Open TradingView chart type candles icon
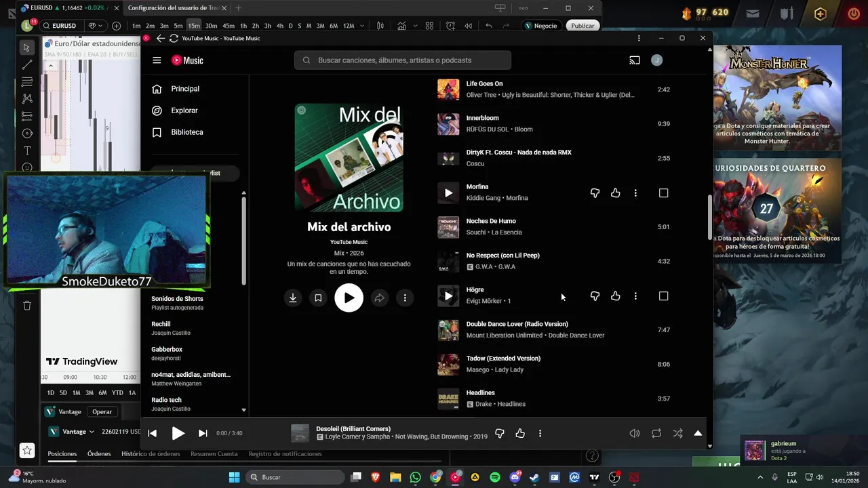Viewport: 868px width, 488px height. point(380,26)
